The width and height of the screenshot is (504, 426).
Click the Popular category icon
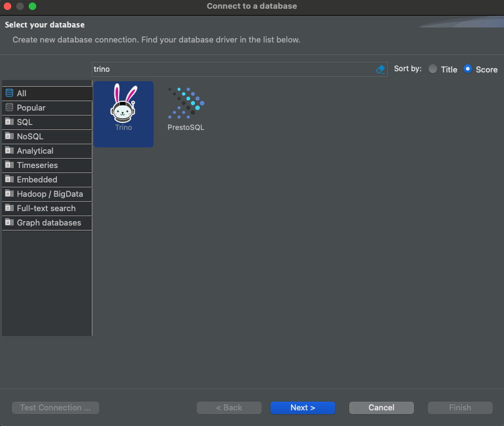pos(9,107)
